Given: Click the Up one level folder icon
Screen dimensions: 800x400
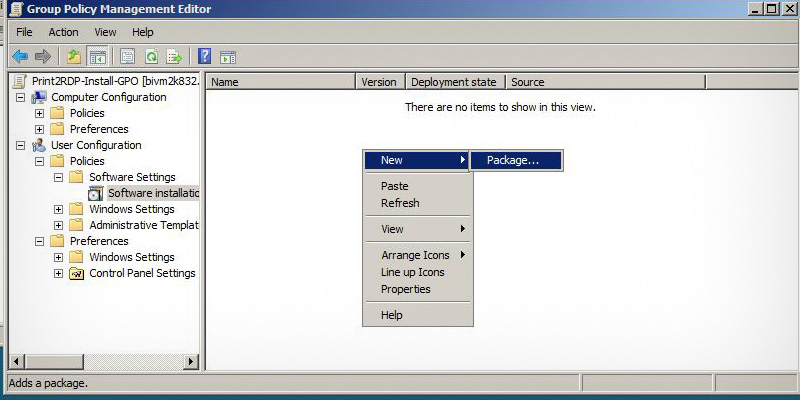Looking at the screenshot, I should point(74,57).
